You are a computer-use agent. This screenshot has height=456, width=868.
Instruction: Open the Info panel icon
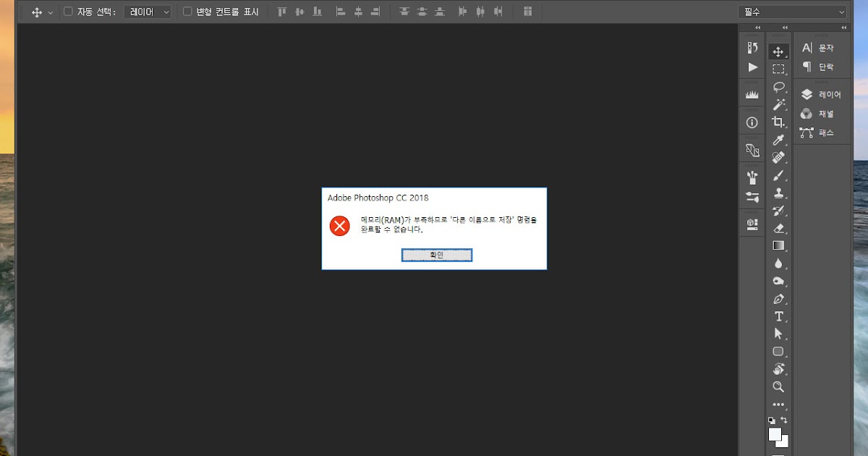tap(752, 122)
